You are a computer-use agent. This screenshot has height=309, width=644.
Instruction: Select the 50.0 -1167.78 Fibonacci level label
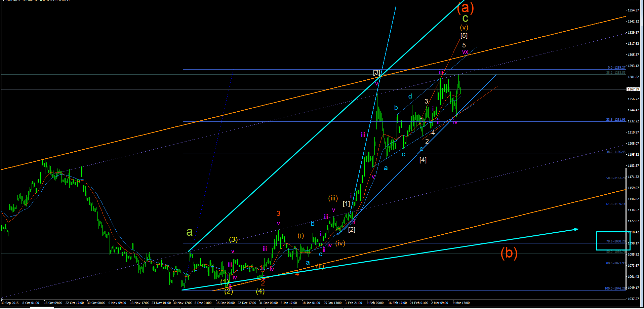(x=616, y=178)
